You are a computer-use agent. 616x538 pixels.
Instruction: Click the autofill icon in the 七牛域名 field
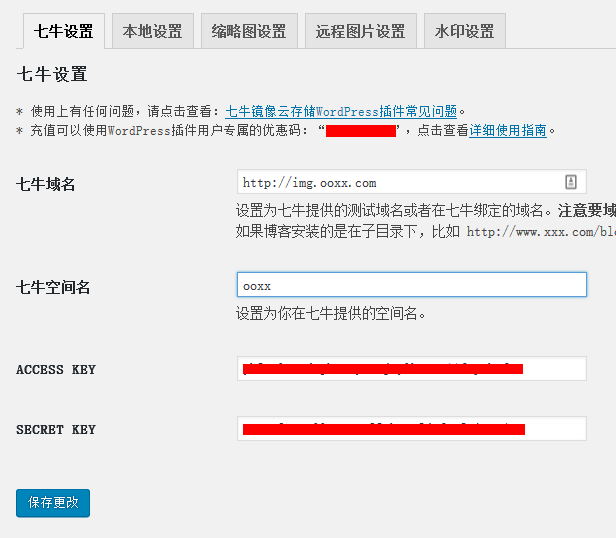571,182
